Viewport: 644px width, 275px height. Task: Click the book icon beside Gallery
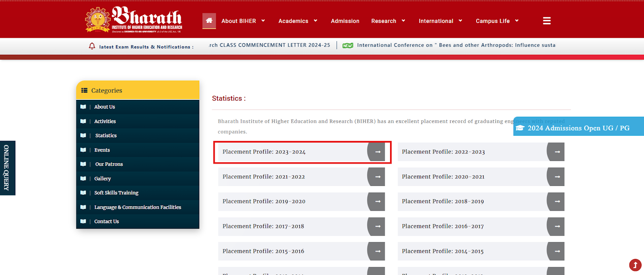83,178
